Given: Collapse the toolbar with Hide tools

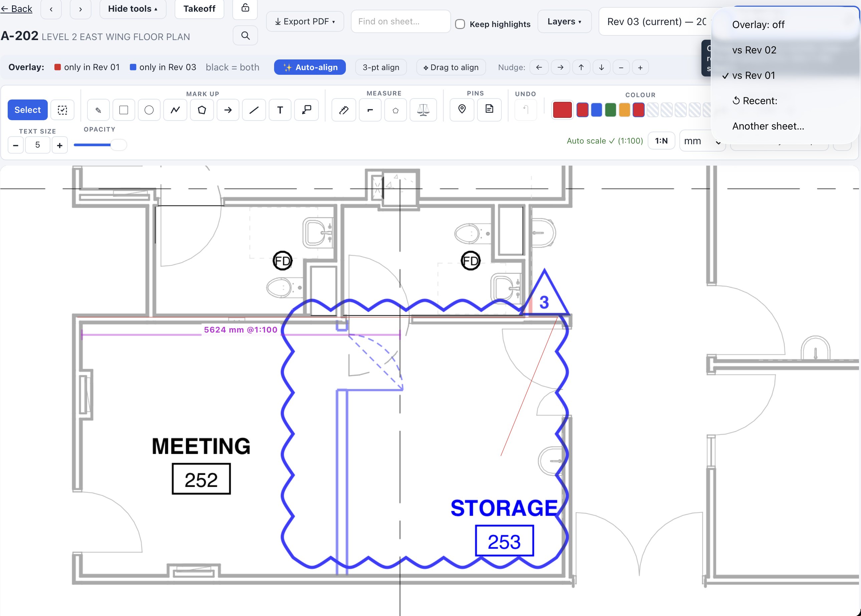Looking at the screenshot, I should point(133,8).
